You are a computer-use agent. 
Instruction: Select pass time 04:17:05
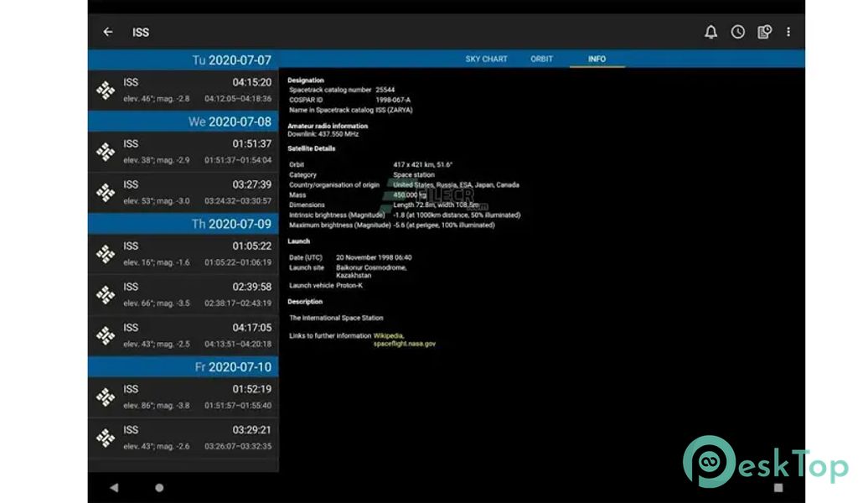252,328
